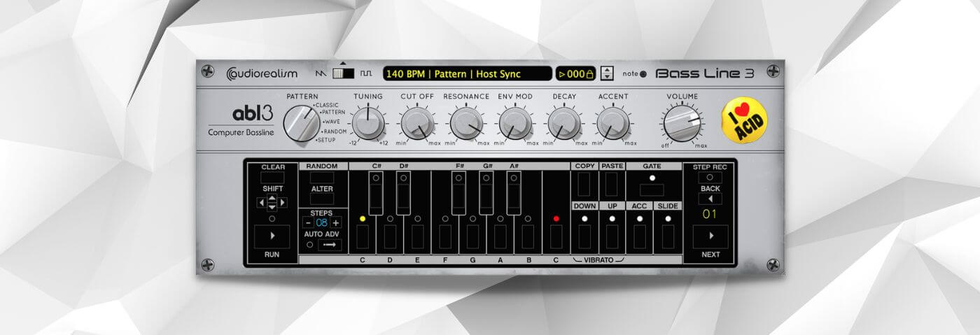
Task: Toggle the GATE button
Action: tap(652, 189)
